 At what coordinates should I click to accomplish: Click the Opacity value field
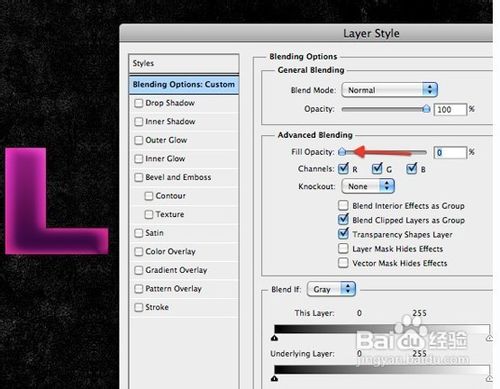point(450,109)
